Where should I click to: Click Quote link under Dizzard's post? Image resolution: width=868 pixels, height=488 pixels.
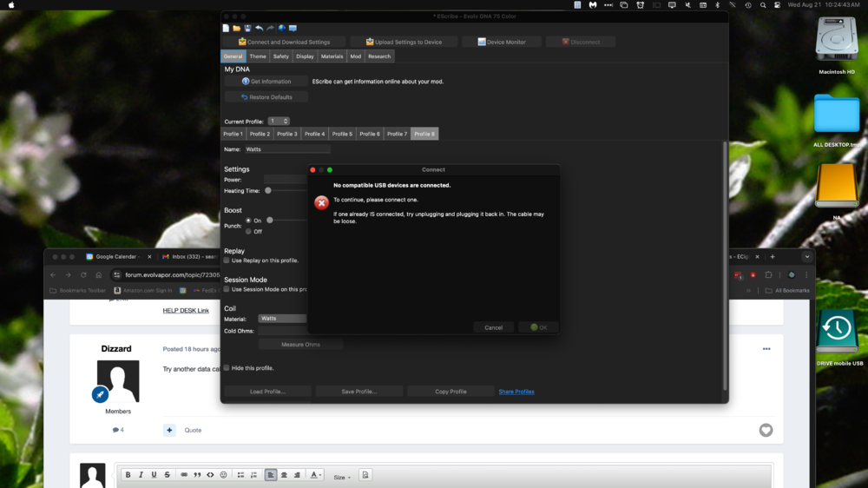193,431
